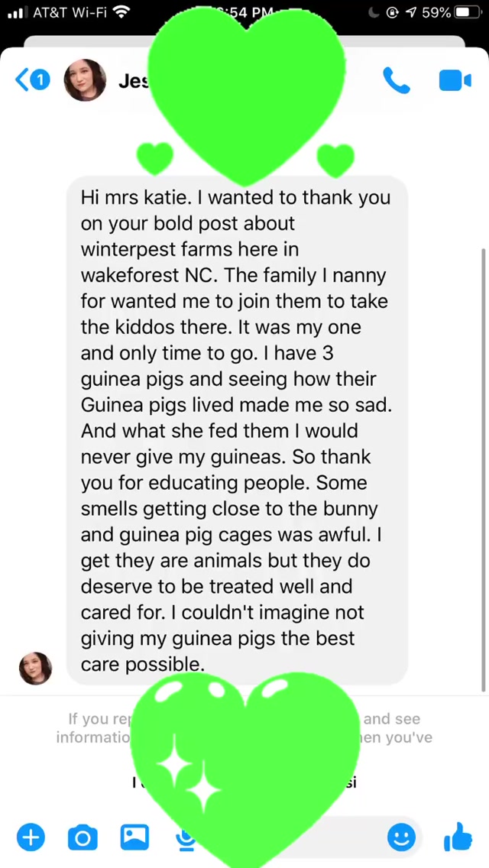Start a voice call with phone icon
Viewport: 489px width, 868px height.
pyautogui.click(x=396, y=80)
